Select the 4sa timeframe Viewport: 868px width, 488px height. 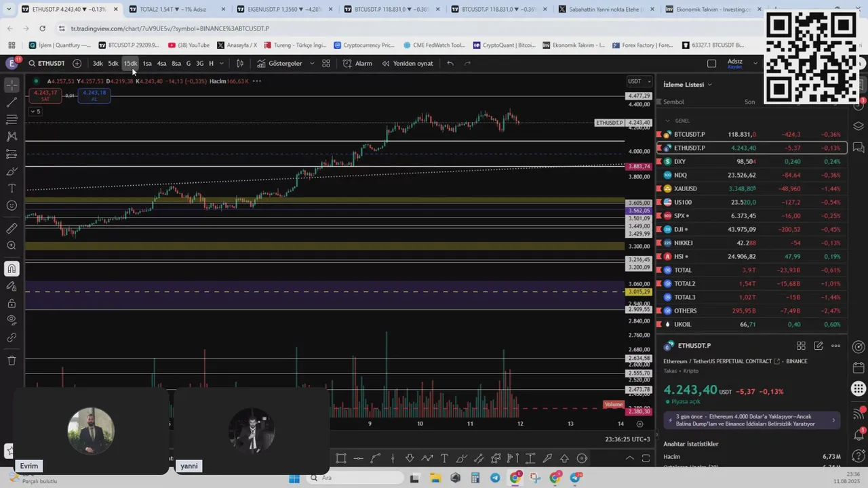click(161, 63)
